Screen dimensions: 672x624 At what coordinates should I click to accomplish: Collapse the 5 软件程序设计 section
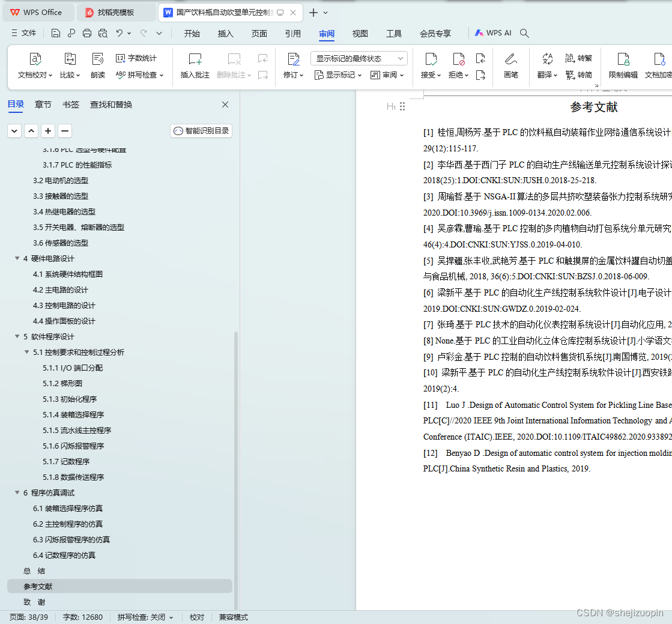(17, 336)
